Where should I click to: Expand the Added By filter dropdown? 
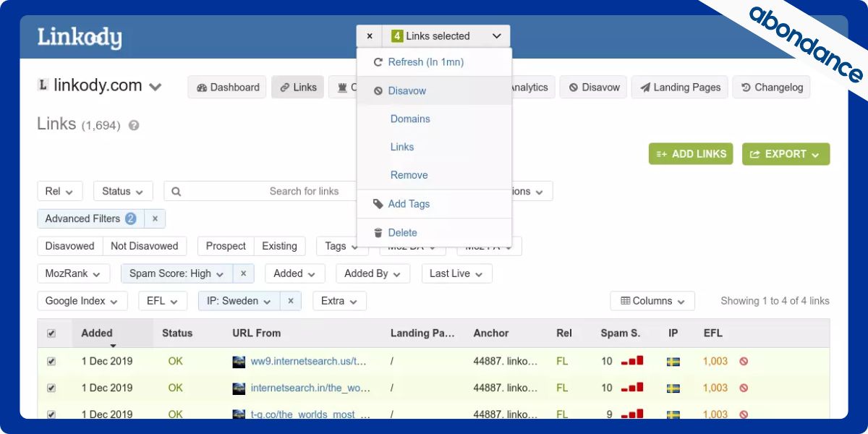(373, 273)
